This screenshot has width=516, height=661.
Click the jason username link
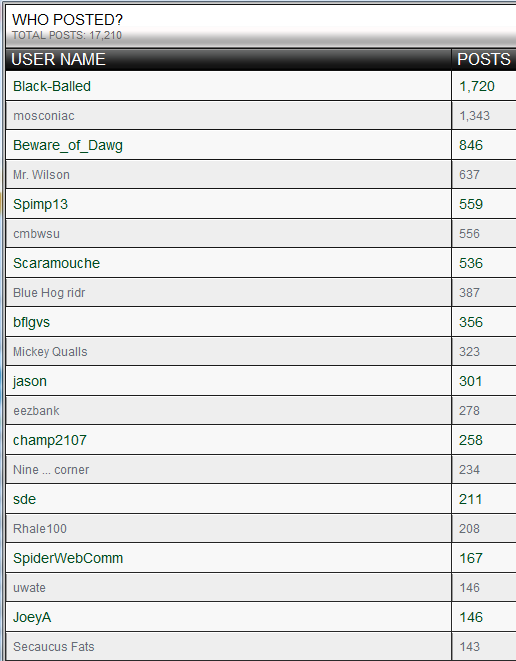(30, 381)
